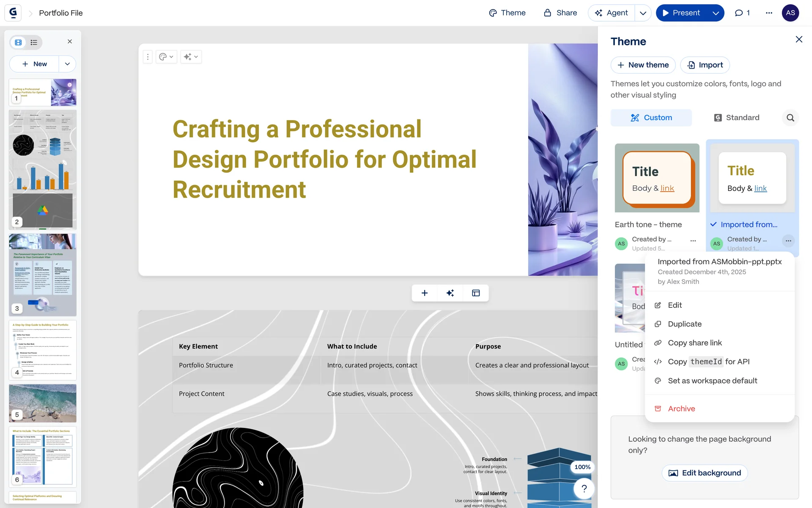Open Earth tone theme's ellipsis menu

pyautogui.click(x=693, y=241)
